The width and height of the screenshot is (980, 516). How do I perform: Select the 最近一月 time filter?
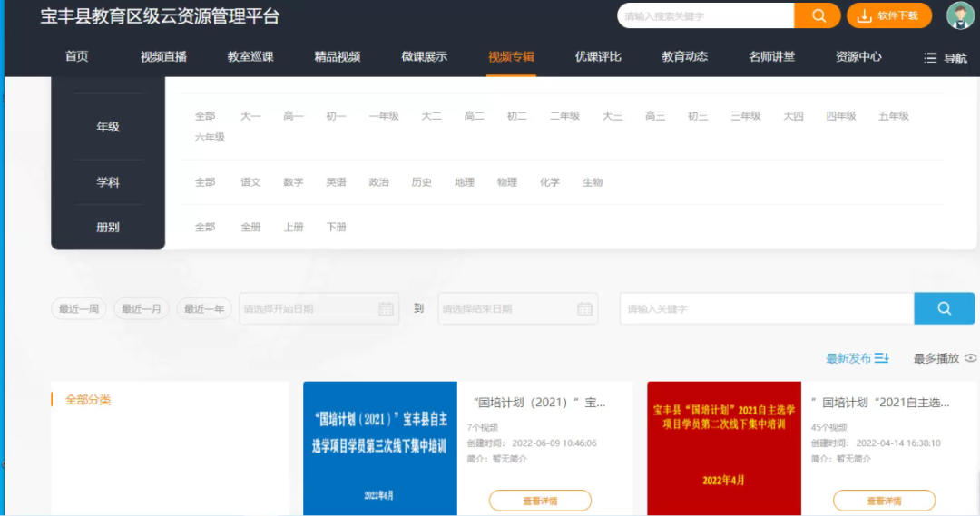[142, 309]
